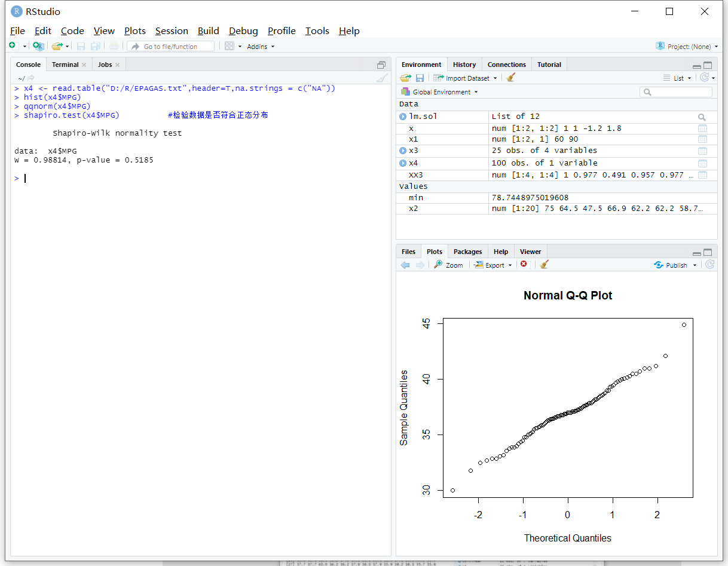
Task: Open the Tools menu
Action: pos(317,30)
